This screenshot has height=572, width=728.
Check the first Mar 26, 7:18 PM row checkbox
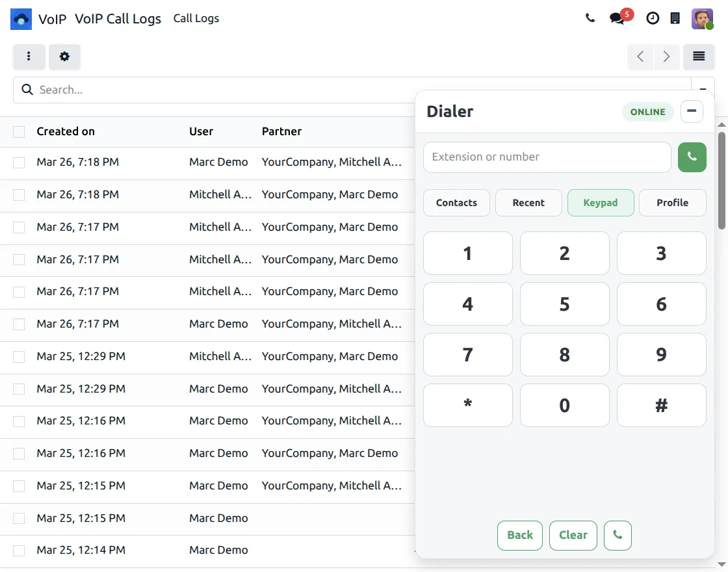[x=18, y=162]
